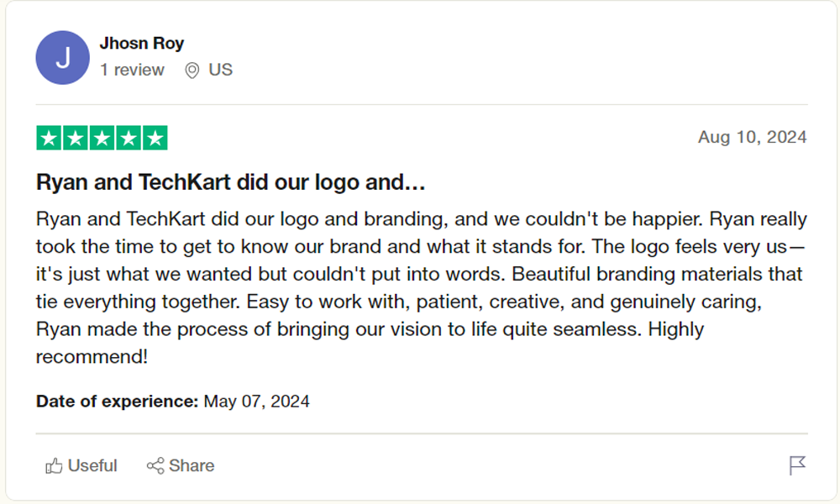Viewport: 840px width, 504px height.
Task: Click the fourth green star
Action: 129,139
